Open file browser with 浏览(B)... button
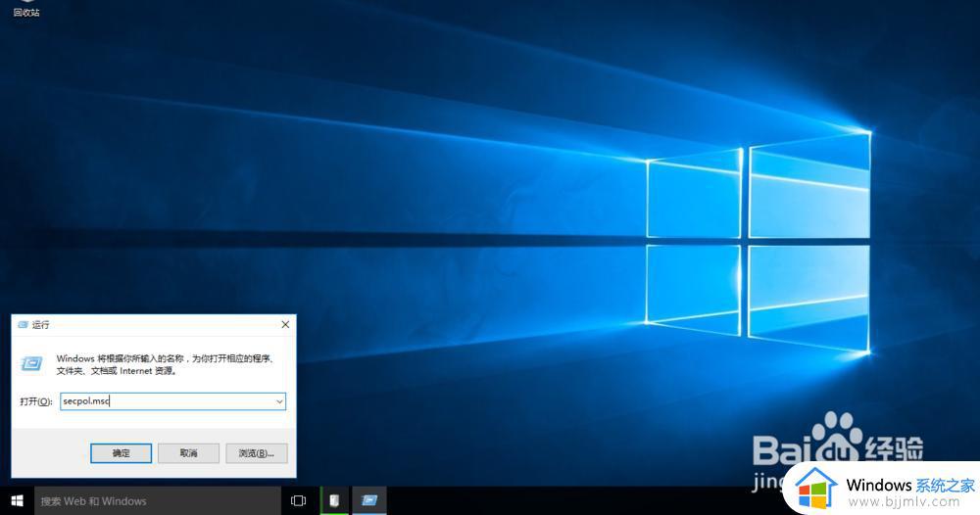980x515 pixels. (x=256, y=453)
